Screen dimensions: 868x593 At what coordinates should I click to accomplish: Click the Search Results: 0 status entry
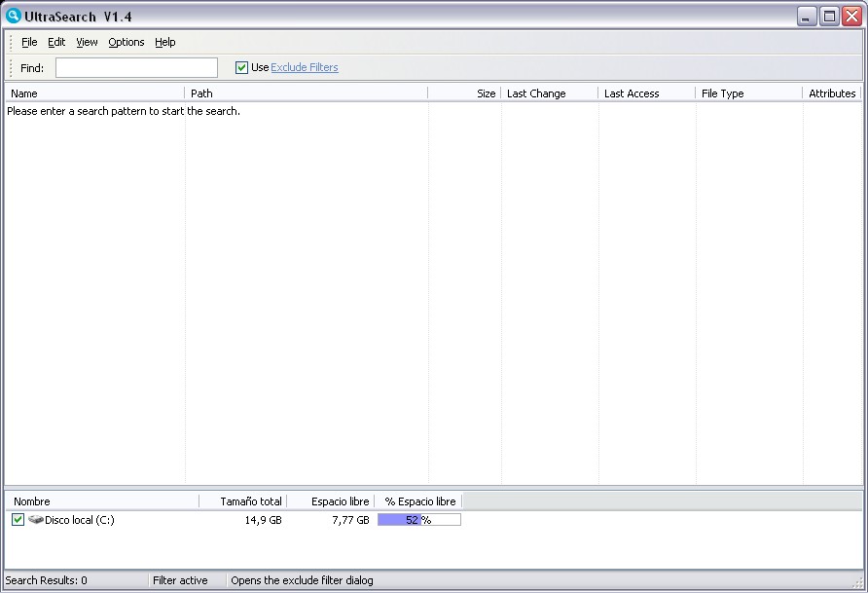pyautogui.click(x=47, y=580)
